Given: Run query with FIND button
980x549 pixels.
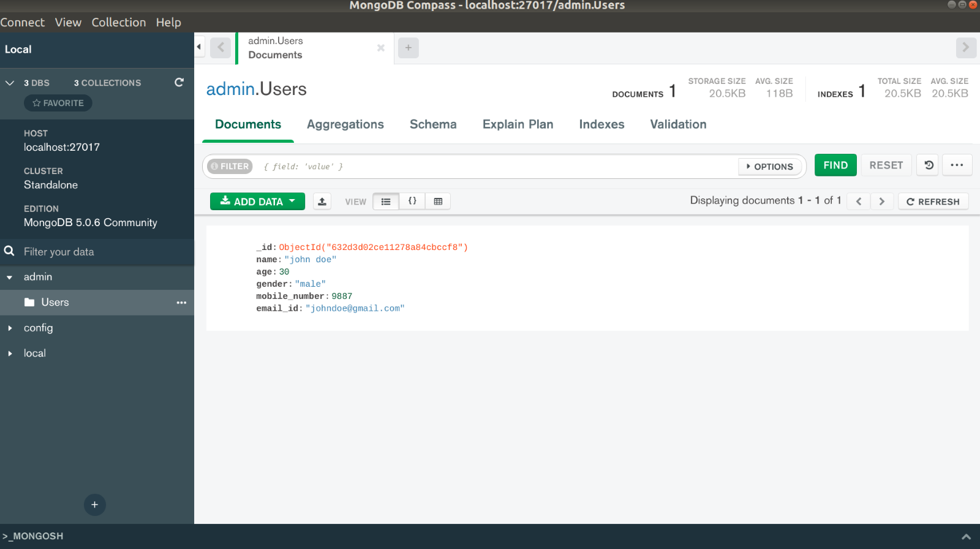Looking at the screenshot, I should coord(835,165).
